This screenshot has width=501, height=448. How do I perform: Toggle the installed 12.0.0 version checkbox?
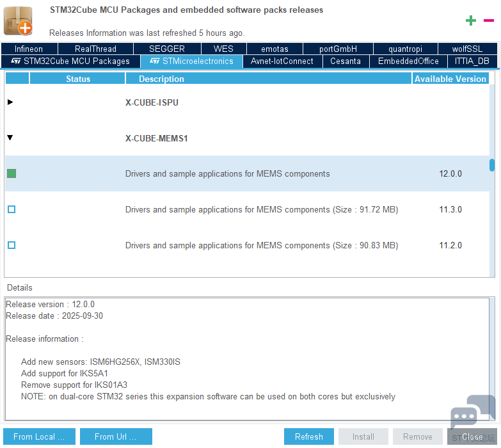pyautogui.click(x=12, y=173)
